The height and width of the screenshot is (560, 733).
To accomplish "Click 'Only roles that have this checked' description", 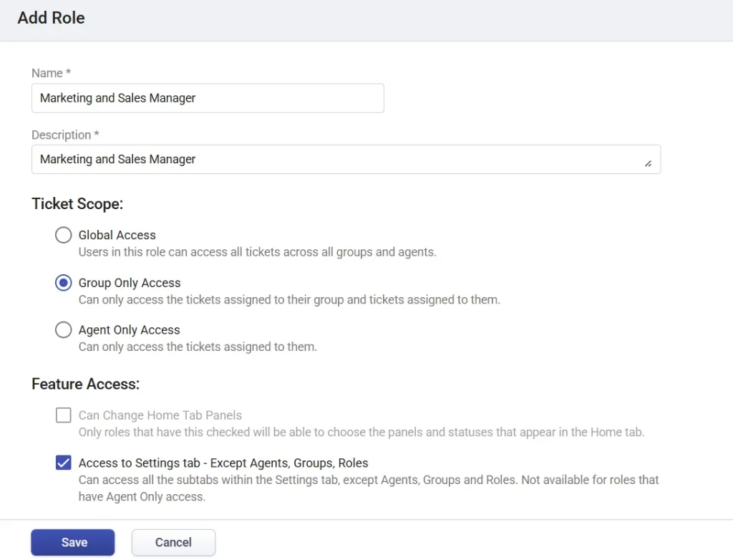I will coord(361,432).
